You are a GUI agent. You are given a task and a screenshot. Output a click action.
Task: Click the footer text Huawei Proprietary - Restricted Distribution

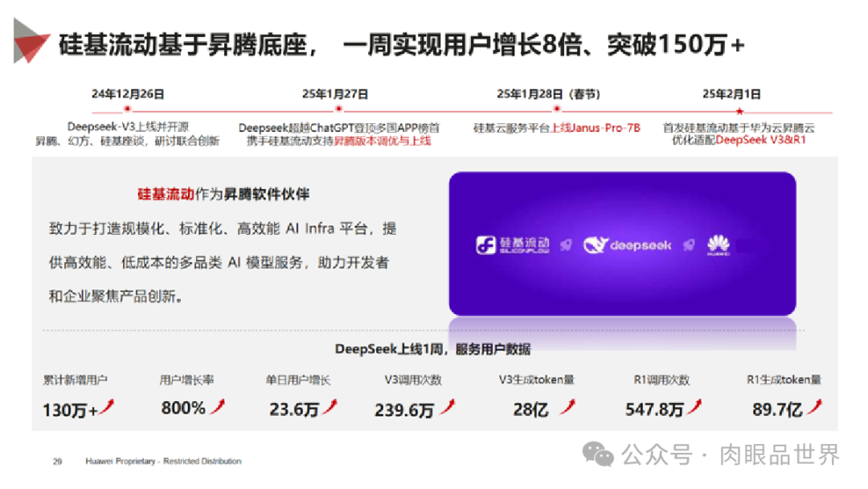[x=163, y=461]
